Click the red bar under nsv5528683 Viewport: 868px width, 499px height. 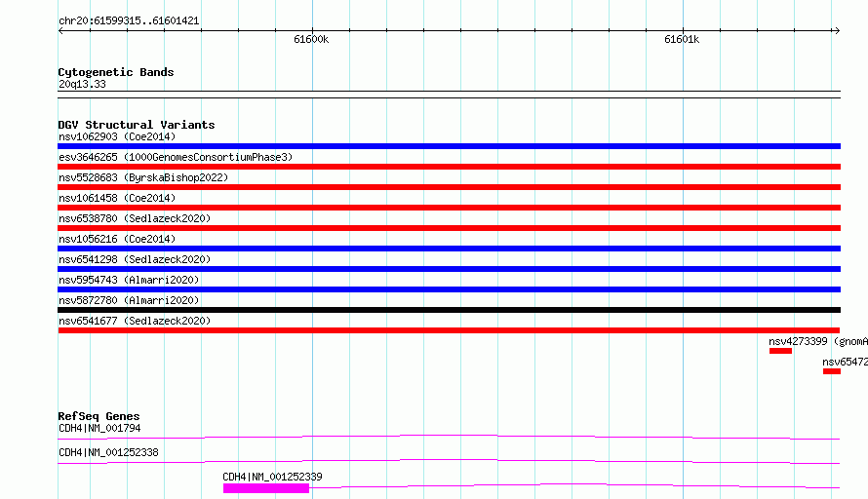coord(449,187)
